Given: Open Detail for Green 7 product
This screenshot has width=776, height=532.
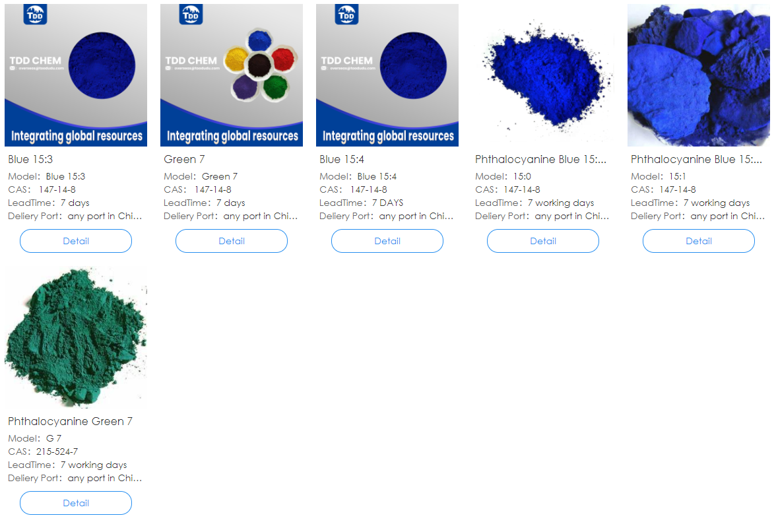Looking at the screenshot, I should click(232, 241).
